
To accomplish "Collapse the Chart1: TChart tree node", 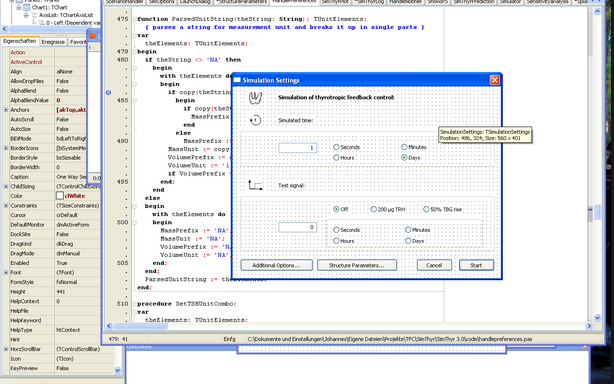I will [18, 7].
